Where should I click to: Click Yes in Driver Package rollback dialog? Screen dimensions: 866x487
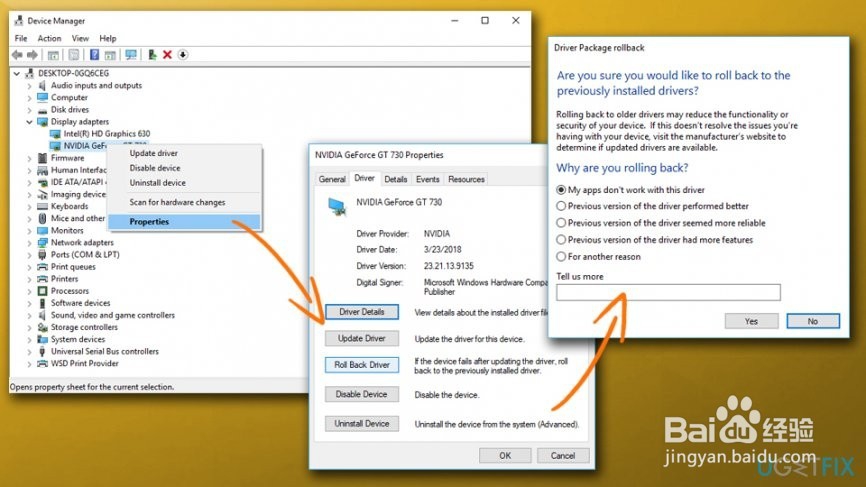[751, 321]
